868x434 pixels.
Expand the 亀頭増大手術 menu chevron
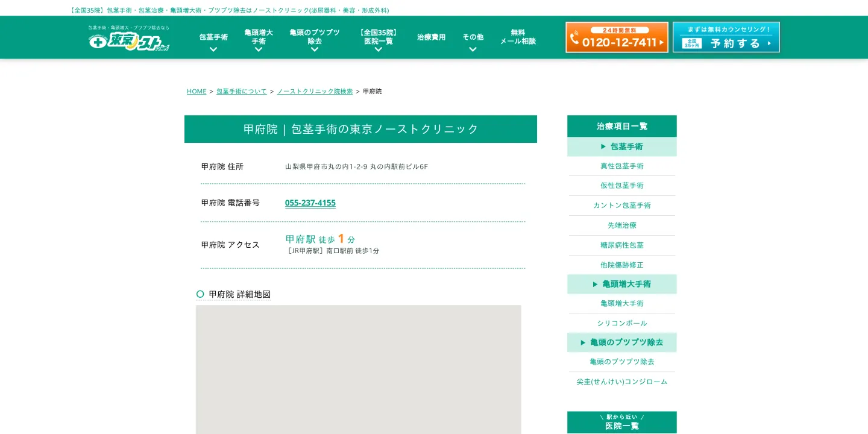[259, 49]
